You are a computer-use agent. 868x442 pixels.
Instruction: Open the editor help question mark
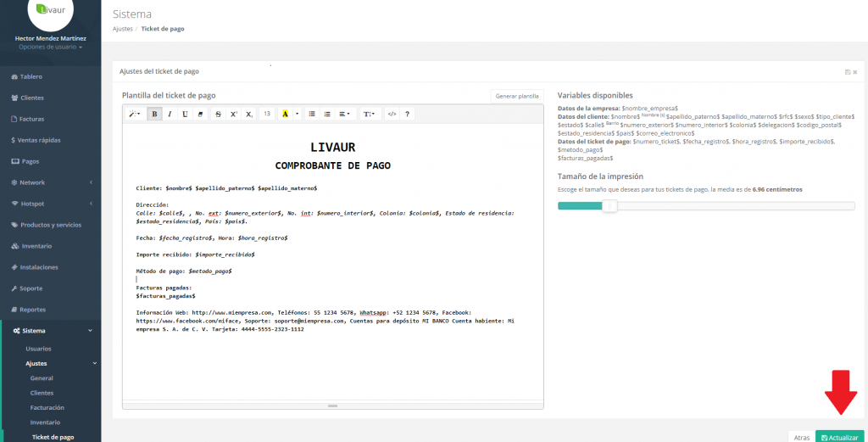click(407, 114)
